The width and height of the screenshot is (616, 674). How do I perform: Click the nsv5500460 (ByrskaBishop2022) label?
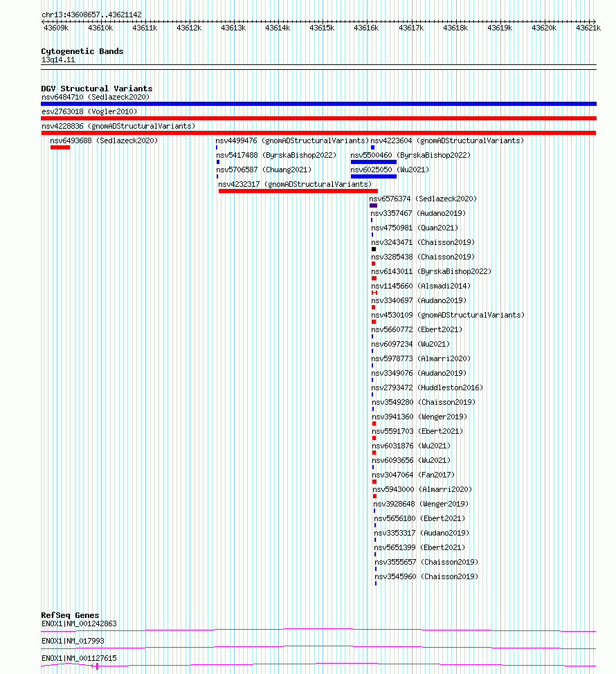(x=410, y=155)
